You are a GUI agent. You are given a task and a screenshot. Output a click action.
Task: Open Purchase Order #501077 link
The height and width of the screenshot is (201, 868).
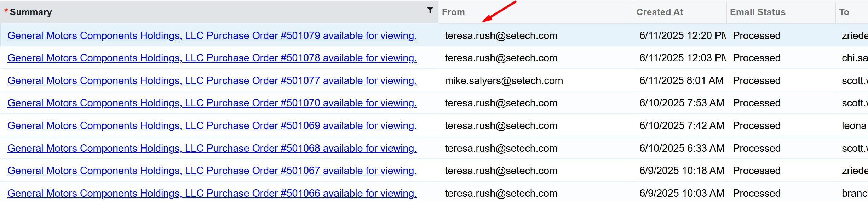pos(212,80)
